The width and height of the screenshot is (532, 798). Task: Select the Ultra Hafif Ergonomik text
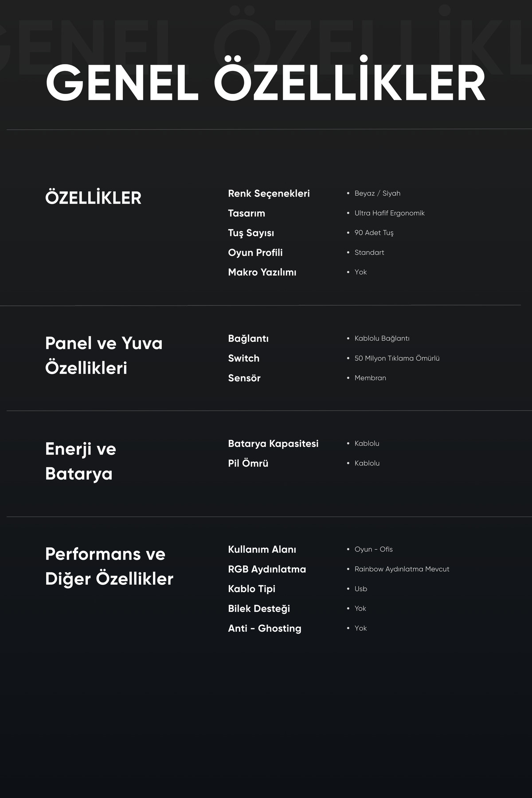click(x=389, y=213)
